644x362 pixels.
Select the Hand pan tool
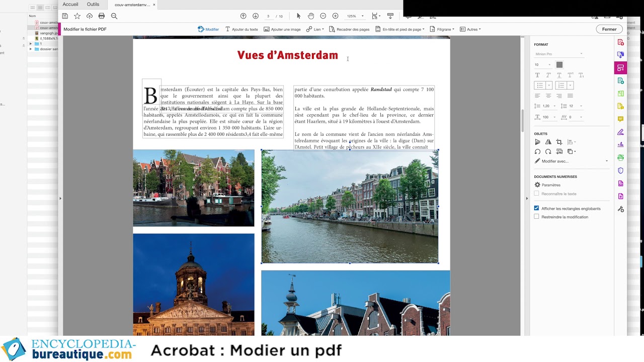pyautogui.click(x=311, y=16)
